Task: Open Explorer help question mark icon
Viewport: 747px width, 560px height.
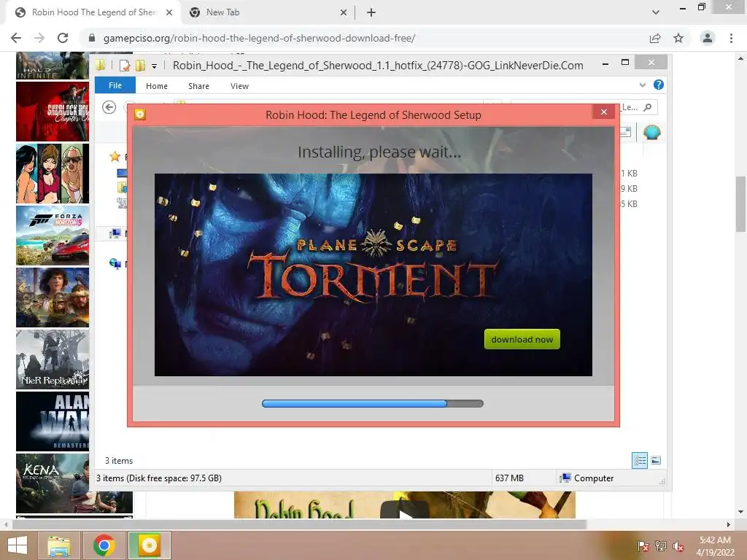Action: coord(659,85)
